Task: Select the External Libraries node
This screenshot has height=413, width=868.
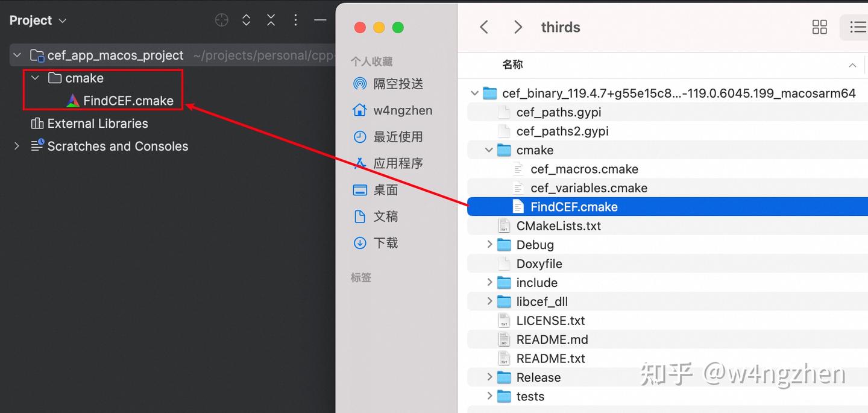Action: (x=96, y=123)
